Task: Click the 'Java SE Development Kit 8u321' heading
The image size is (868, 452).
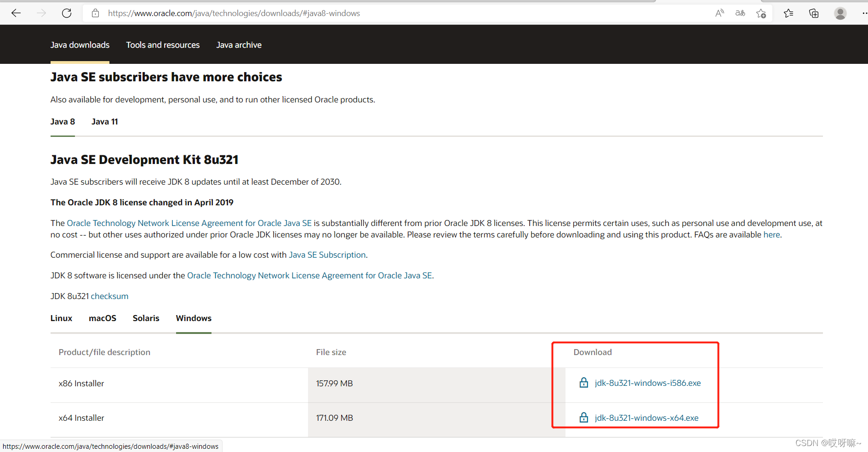Action: tap(144, 160)
